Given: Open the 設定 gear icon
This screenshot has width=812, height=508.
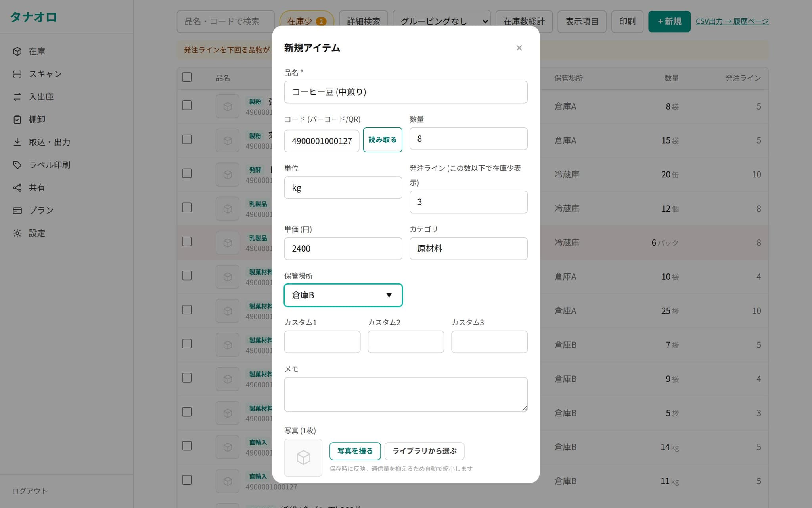Looking at the screenshot, I should pos(17,233).
